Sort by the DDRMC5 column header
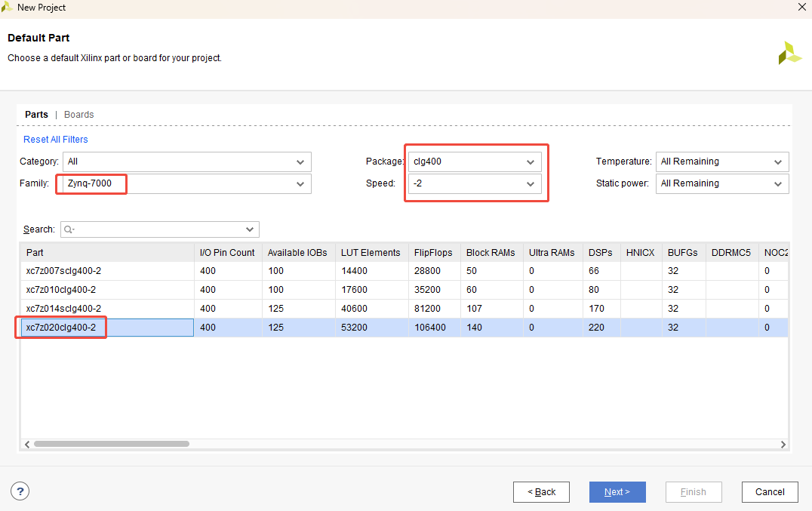 [x=732, y=253]
